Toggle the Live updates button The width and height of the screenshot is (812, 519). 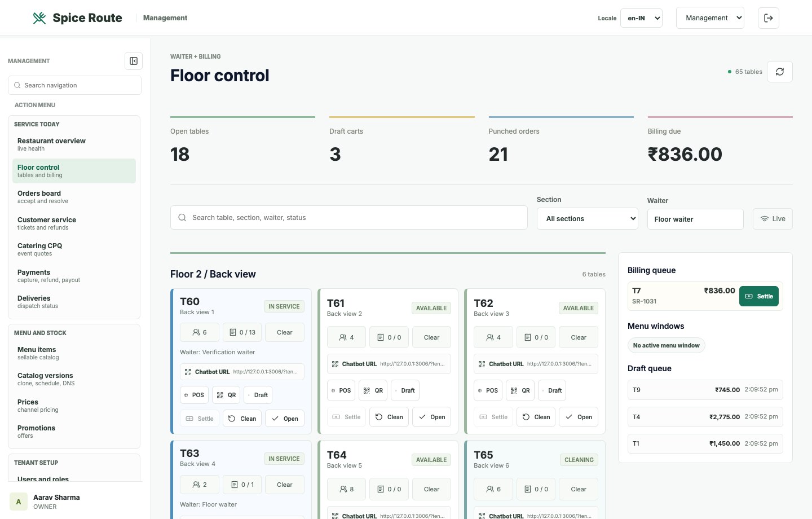click(773, 219)
